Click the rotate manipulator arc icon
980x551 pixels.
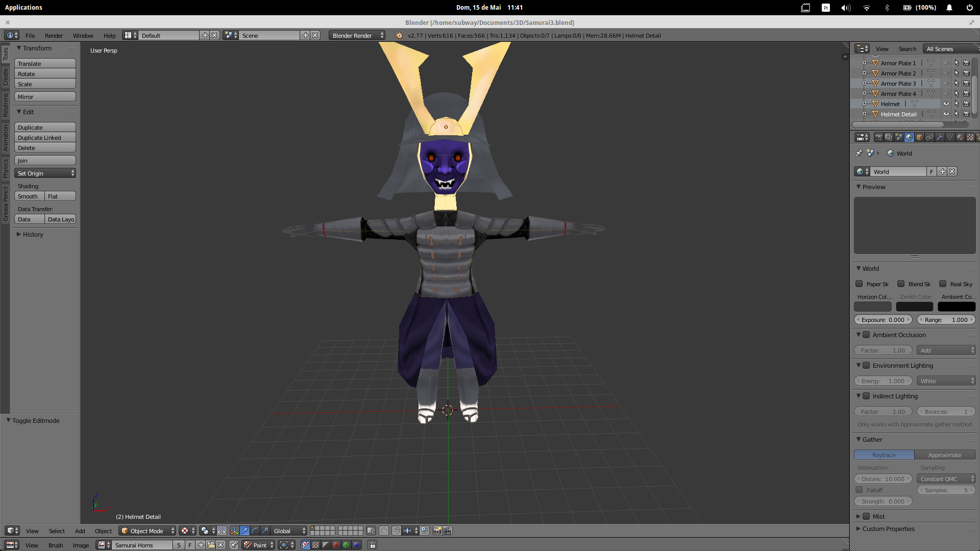tap(255, 531)
